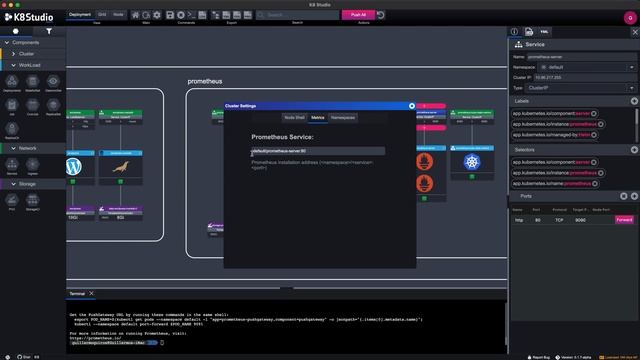The height and width of the screenshot is (360, 640).
Task: Select the Metrics tab in Cluster Settings
Action: 318,118
